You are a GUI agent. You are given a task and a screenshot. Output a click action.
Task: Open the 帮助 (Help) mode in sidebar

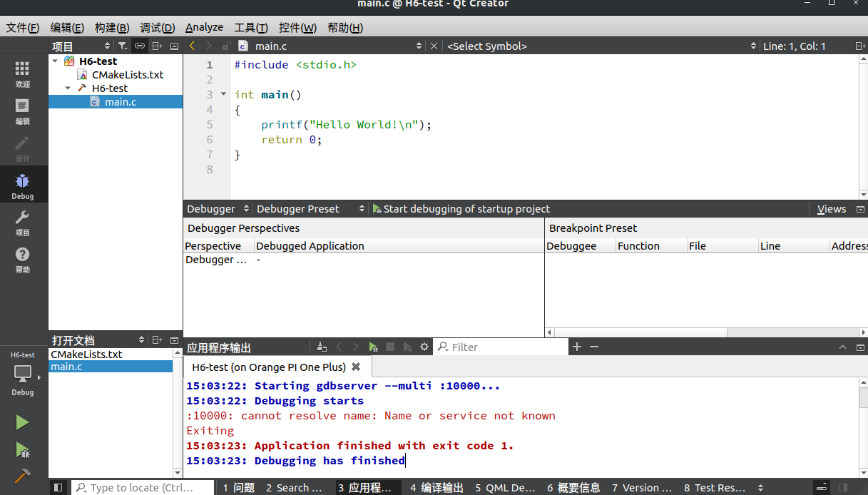(x=23, y=260)
